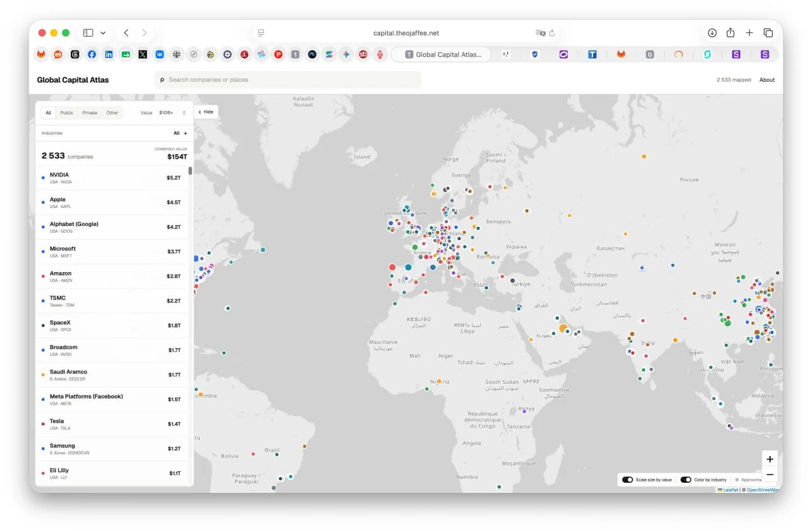Reload the page
Viewport: 812px width, 531px height.
coord(552,33)
